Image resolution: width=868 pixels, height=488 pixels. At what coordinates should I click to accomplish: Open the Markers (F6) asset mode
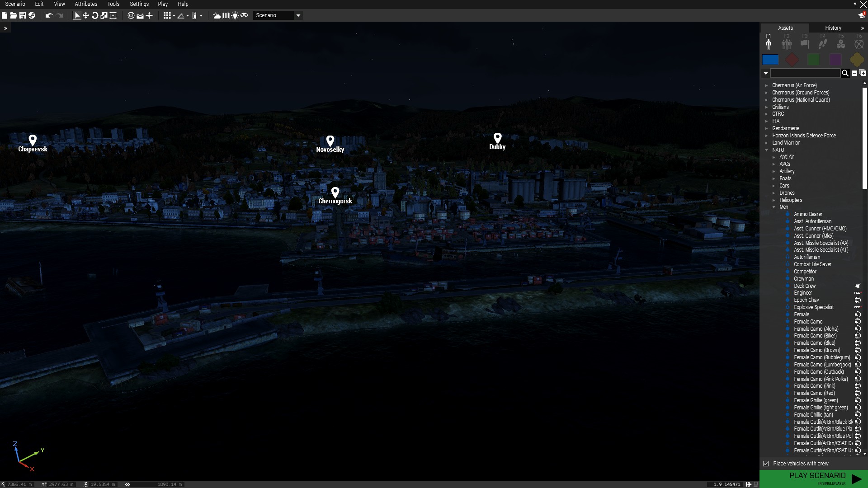click(859, 44)
